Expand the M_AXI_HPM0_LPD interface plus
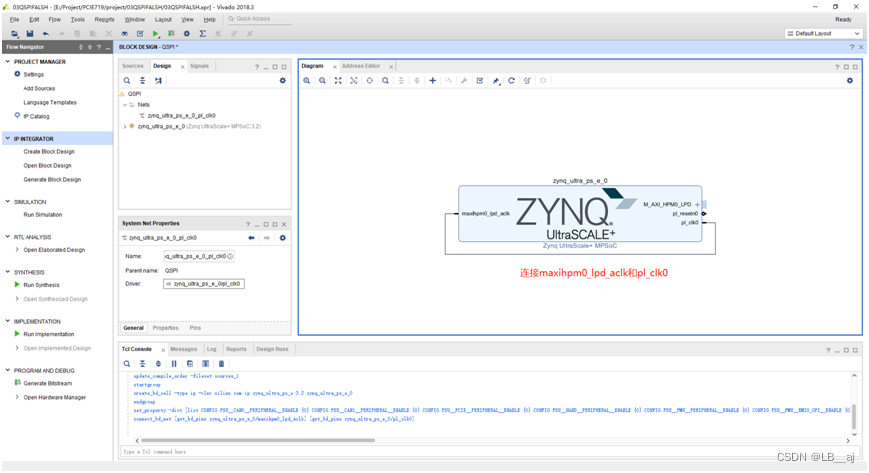The image size is (869, 473). (697, 205)
